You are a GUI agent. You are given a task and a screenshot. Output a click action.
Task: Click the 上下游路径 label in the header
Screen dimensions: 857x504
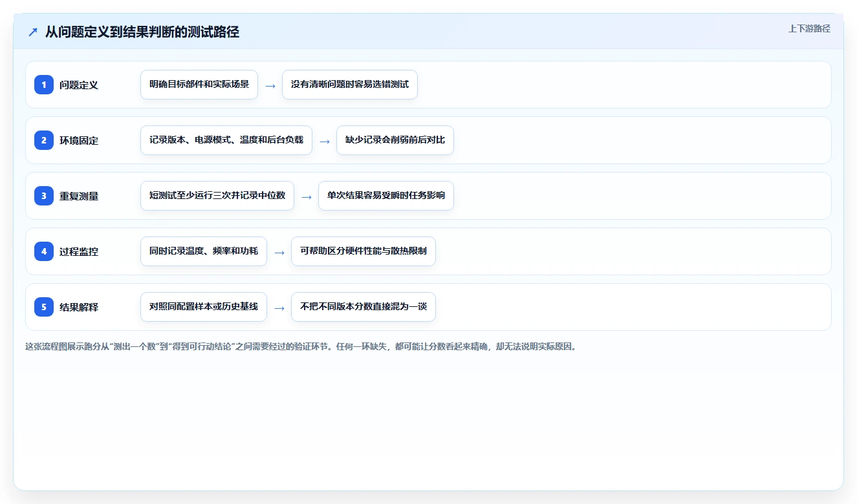click(x=809, y=28)
